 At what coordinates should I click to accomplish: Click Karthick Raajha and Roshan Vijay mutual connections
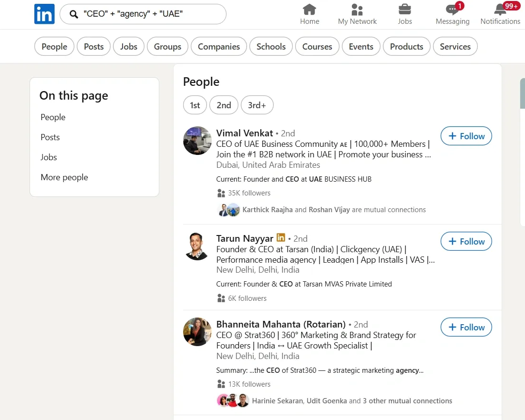click(x=334, y=210)
